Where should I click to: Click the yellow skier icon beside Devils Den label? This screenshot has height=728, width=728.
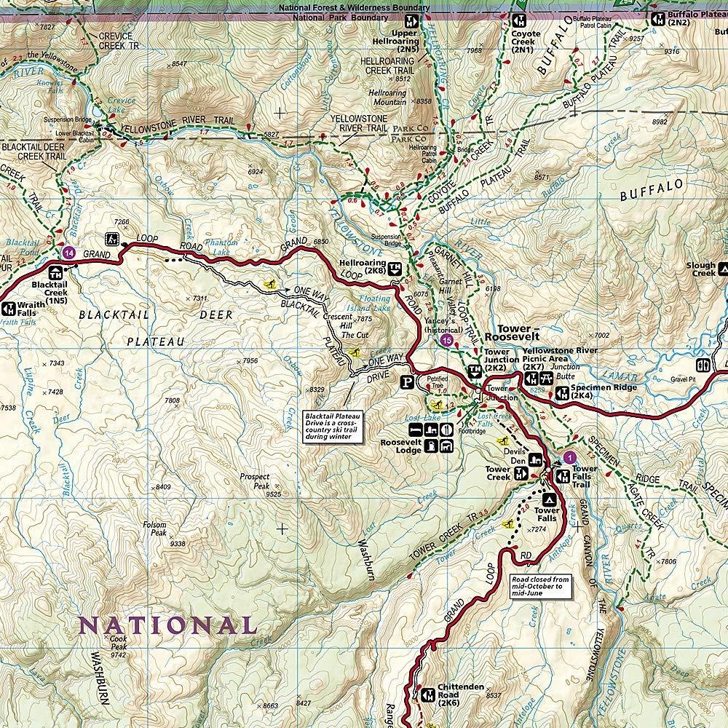(502, 440)
